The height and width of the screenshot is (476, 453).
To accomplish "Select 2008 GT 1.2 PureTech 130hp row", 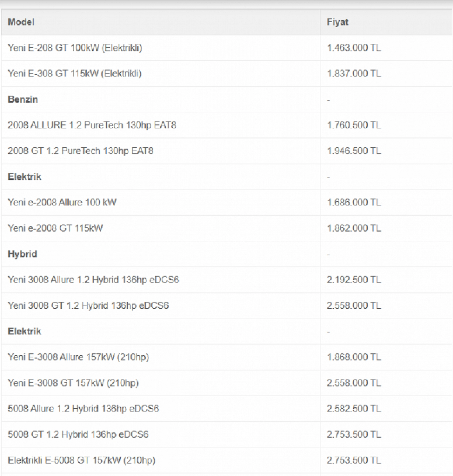I will click(81, 151).
